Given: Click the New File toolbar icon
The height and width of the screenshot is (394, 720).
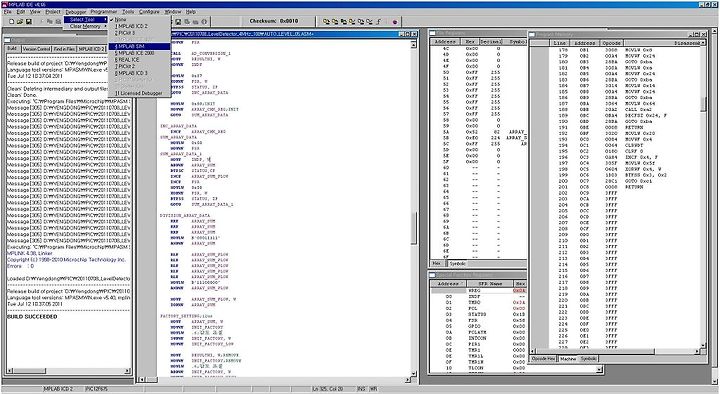Looking at the screenshot, I should tap(11, 22).
